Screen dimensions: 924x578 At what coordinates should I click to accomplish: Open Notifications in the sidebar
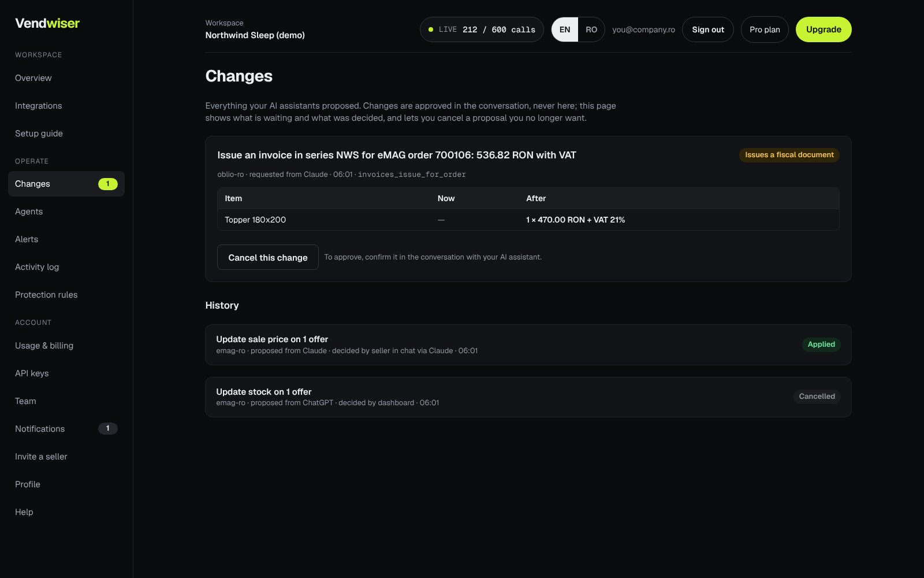(x=66, y=429)
